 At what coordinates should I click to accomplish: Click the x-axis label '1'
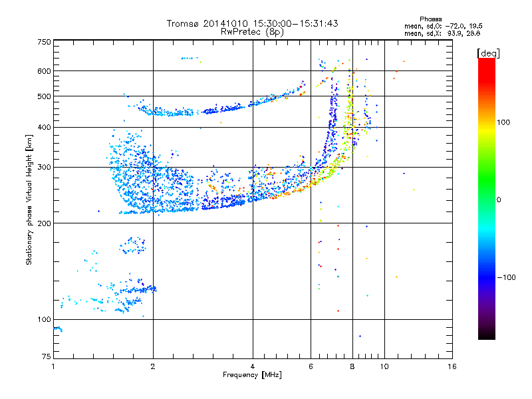(x=53, y=366)
